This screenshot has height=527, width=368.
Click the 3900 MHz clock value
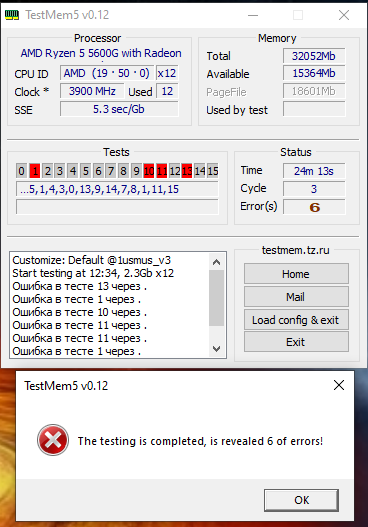tap(92, 91)
